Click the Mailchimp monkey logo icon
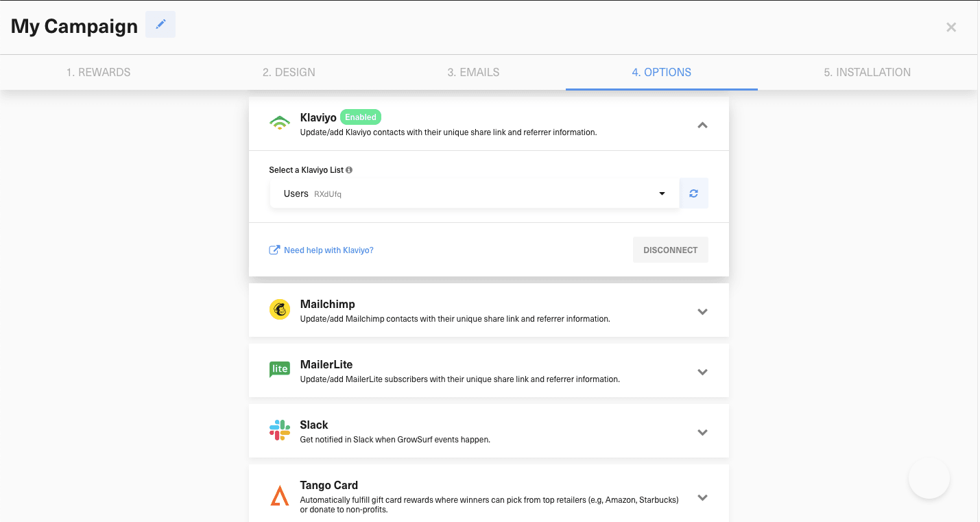 pos(280,309)
